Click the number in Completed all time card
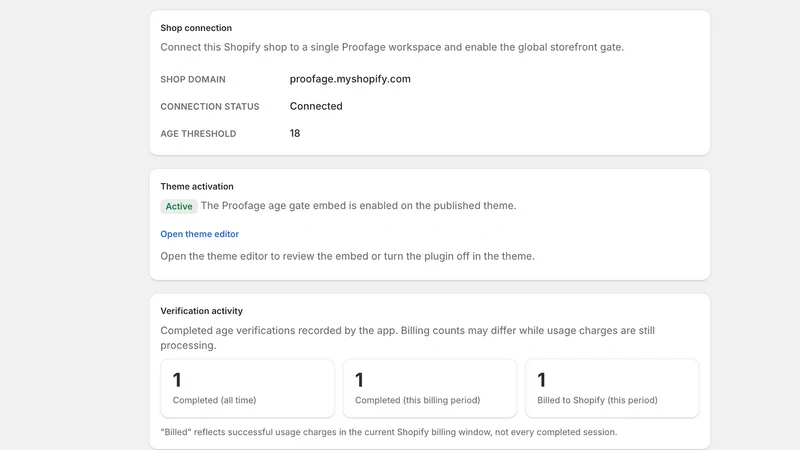Viewport: 800px width, 450px height. [x=177, y=380]
